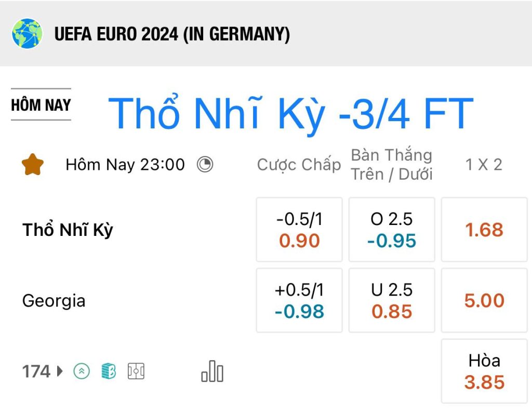Image resolution: width=532 pixels, height=411 pixels.
Task: Click the teal stacked B icon
Action: click(x=109, y=371)
